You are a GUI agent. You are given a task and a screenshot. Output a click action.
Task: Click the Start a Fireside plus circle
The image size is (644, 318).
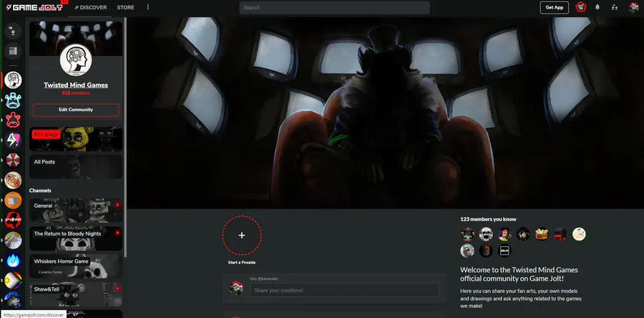[242, 236]
